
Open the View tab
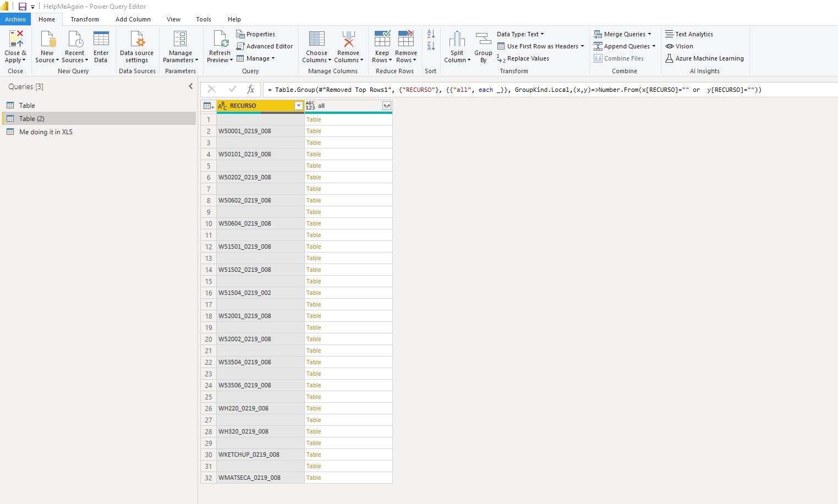(x=173, y=19)
